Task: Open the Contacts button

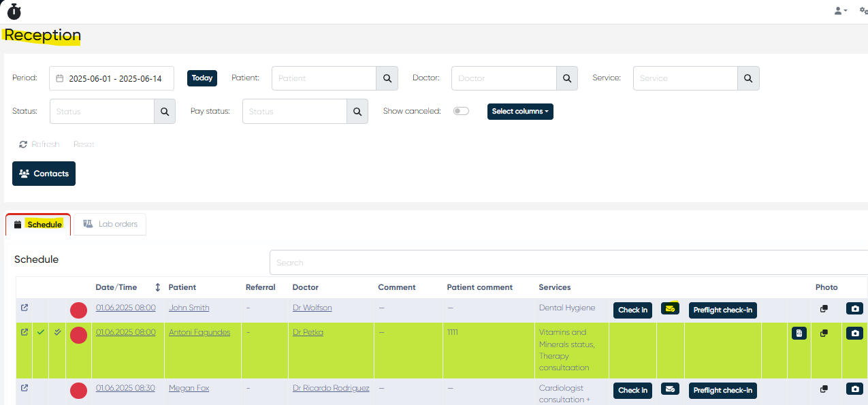Action: point(44,174)
